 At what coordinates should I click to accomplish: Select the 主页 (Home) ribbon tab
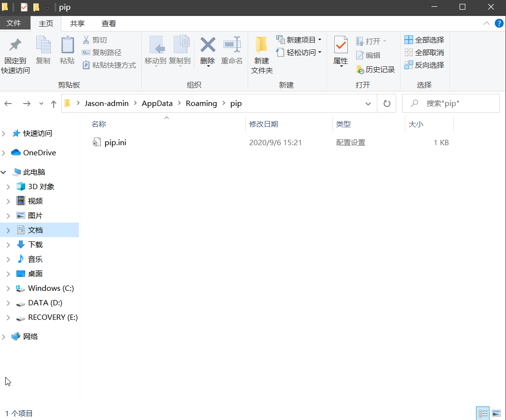pyautogui.click(x=46, y=24)
